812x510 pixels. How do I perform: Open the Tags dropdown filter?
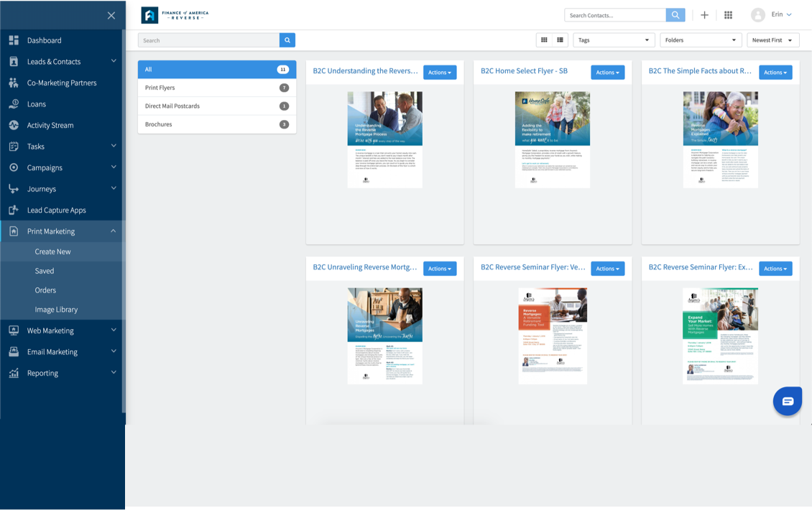point(614,40)
